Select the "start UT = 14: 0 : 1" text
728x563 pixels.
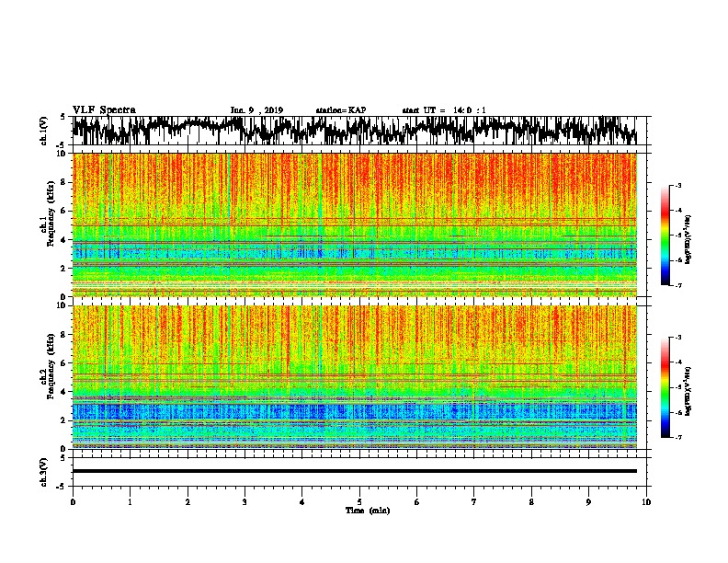pos(444,110)
